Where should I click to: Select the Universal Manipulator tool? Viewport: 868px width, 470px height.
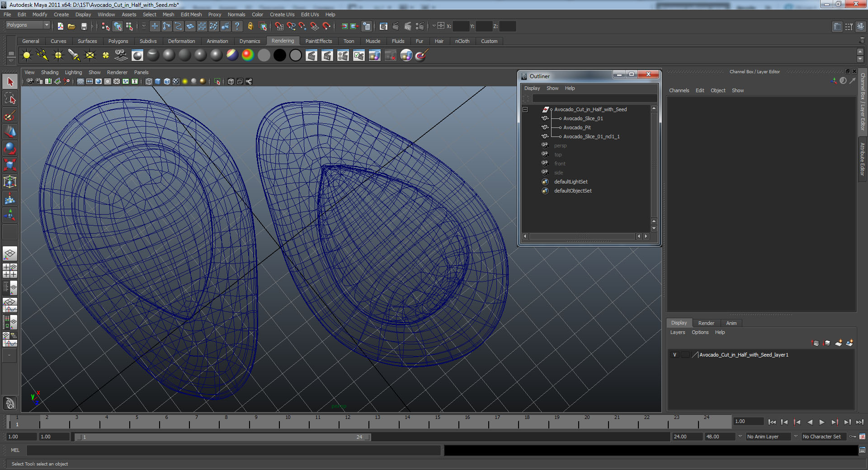tap(10, 182)
